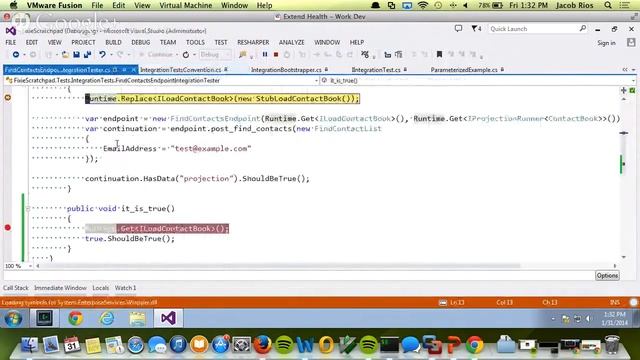
Task: Open the Debug configuration dropdown
Action: coord(216,55)
